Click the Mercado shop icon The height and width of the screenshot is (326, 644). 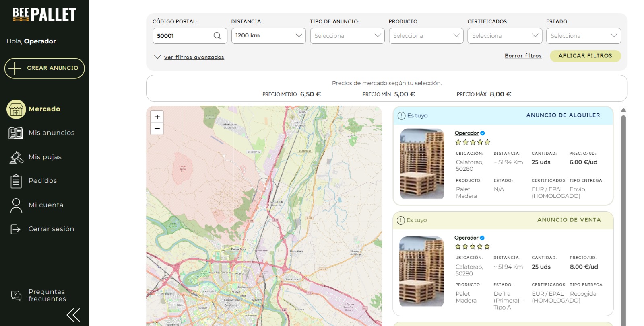(x=16, y=109)
